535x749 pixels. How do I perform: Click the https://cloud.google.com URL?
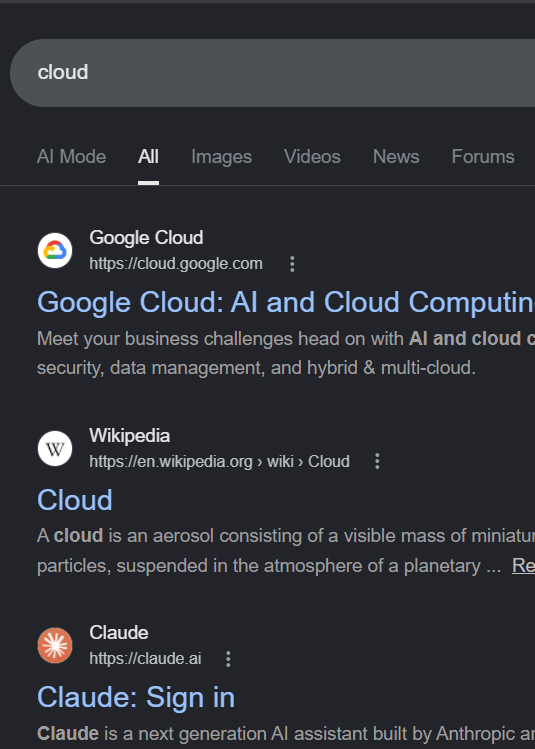[176, 264]
